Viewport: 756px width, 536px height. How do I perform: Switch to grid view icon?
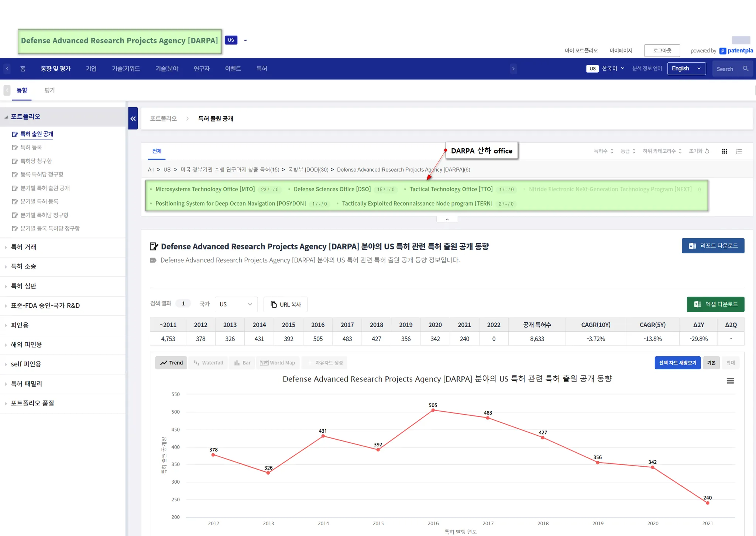[724, 151]
